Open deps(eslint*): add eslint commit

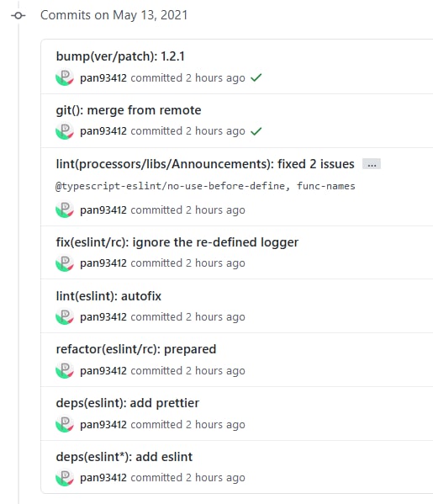tap(124, 457)
